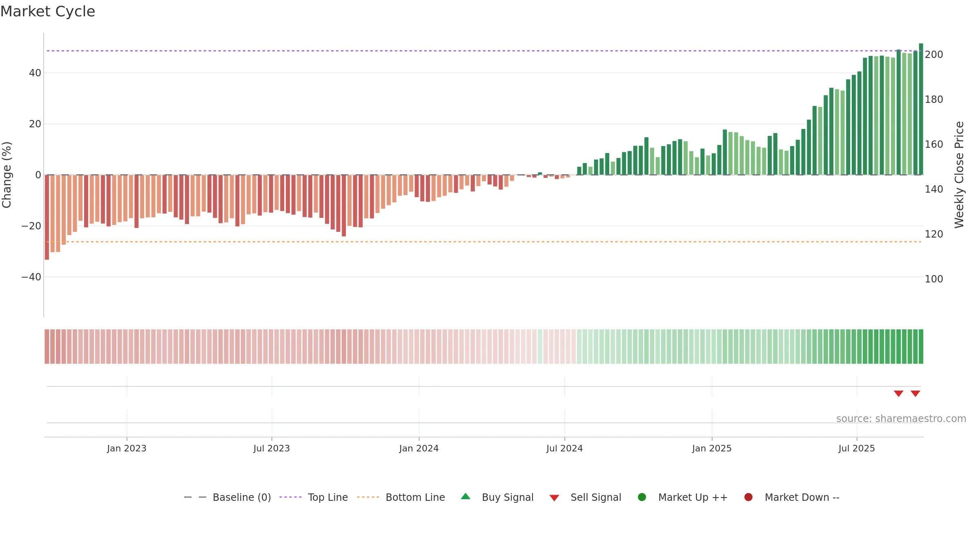Click the orange dotted Bottom Line legend sample
The image size is (980, 551).
click(x=368, y=497)
